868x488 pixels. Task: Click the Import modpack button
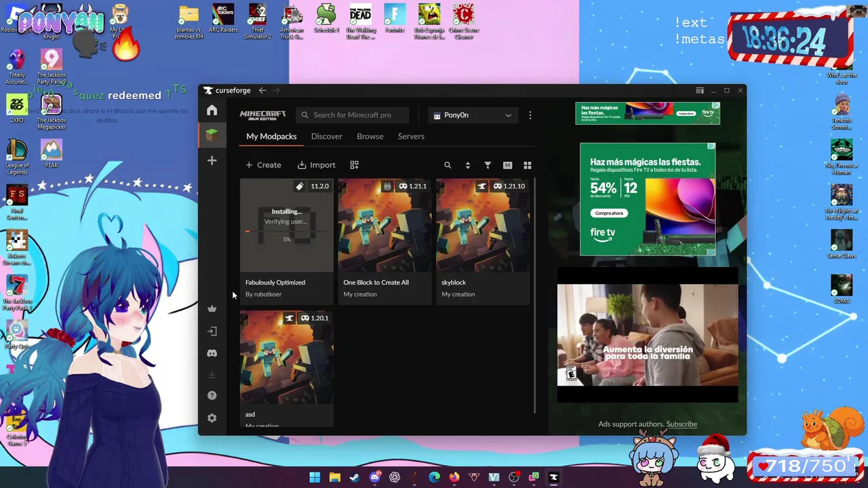click(317, 165)
